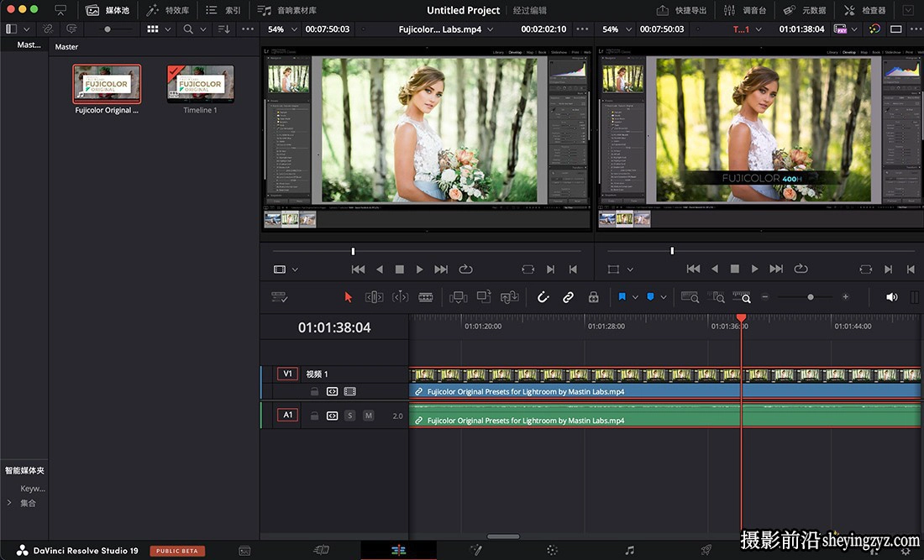Open the 检查器 inspector panel
This screenshot has width=924, height=560.
tap(864, 10)
